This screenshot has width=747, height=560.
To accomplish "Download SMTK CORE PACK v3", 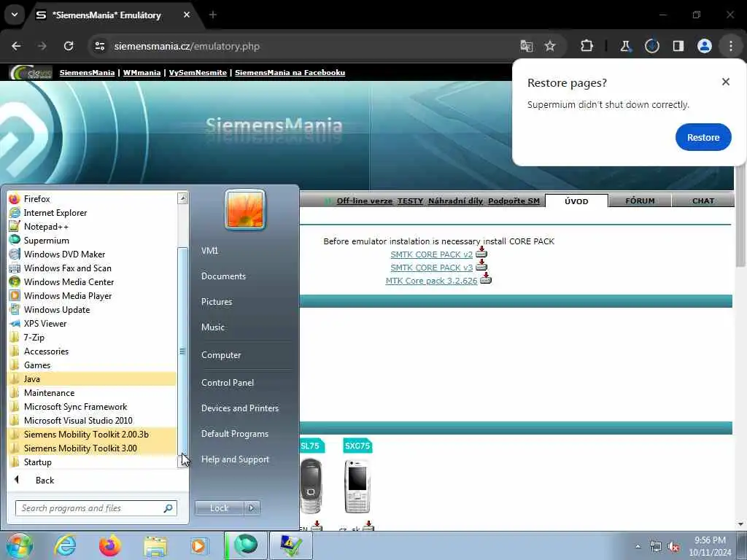I will (x=432, y=268).
